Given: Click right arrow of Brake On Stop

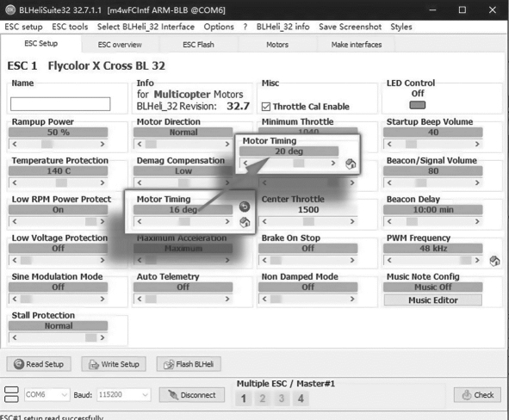Looking at the screenshot, I should 352,261.
